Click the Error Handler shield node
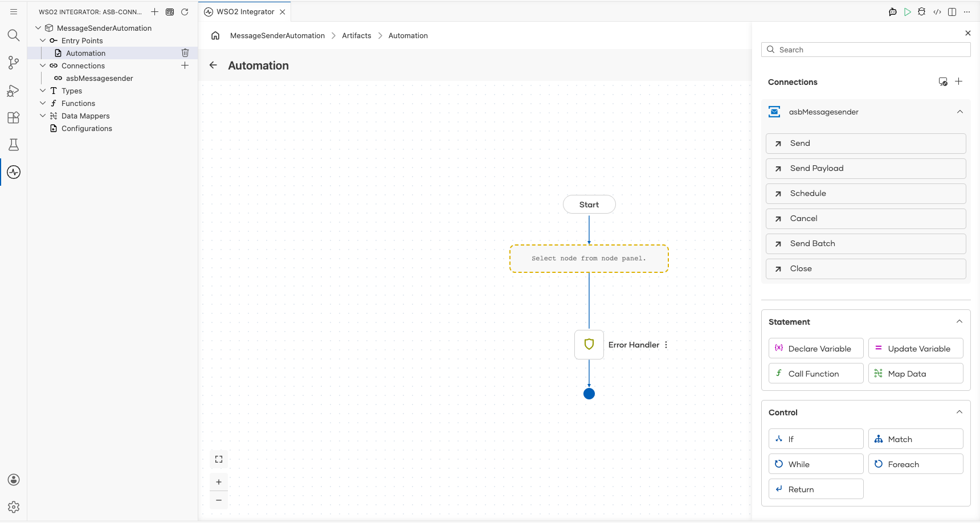980x523 pixels. 589,344
